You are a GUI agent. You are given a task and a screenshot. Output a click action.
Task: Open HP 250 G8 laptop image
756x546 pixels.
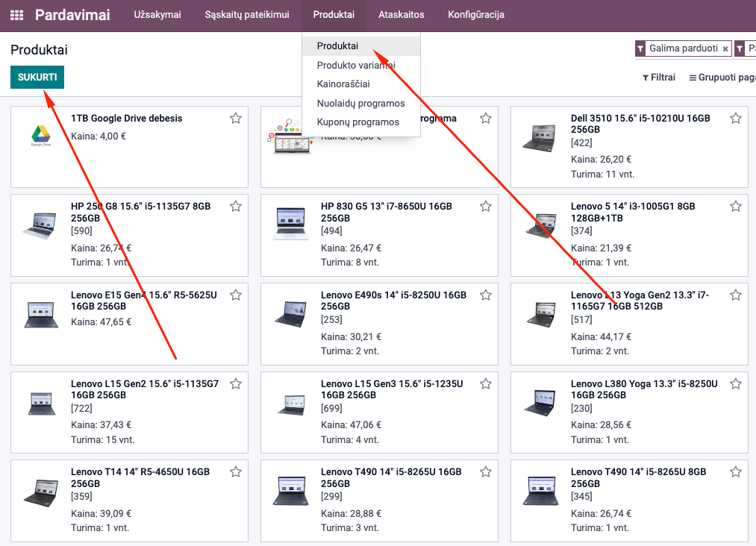tap(40, 225)
